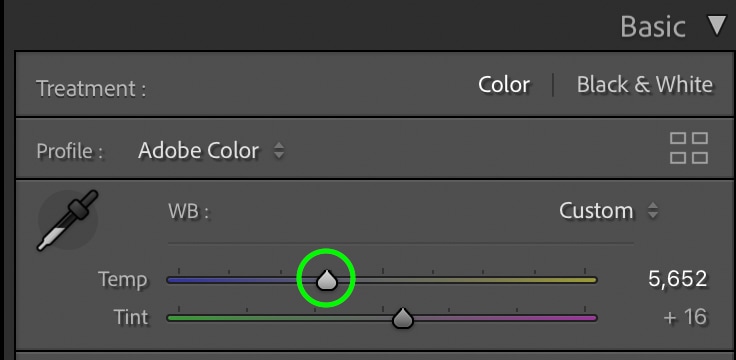The width and height of the screenshot is (736, 360).
Task: Select the White Balance eyedropper tool
Action: pos(67,221)
